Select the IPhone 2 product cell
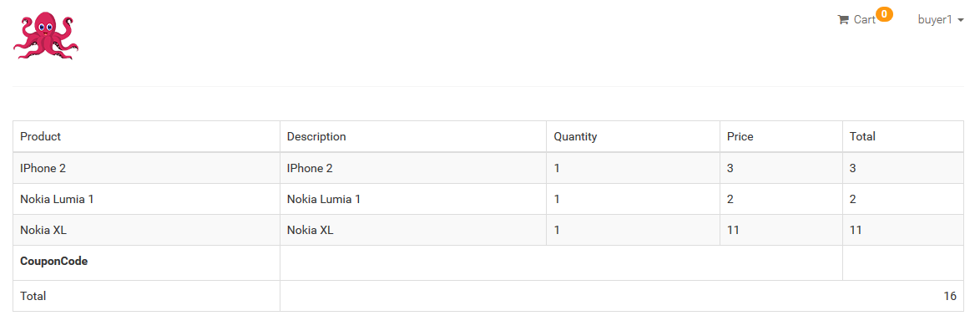This screenshot has height=336, width=980. tap(43, 168)
